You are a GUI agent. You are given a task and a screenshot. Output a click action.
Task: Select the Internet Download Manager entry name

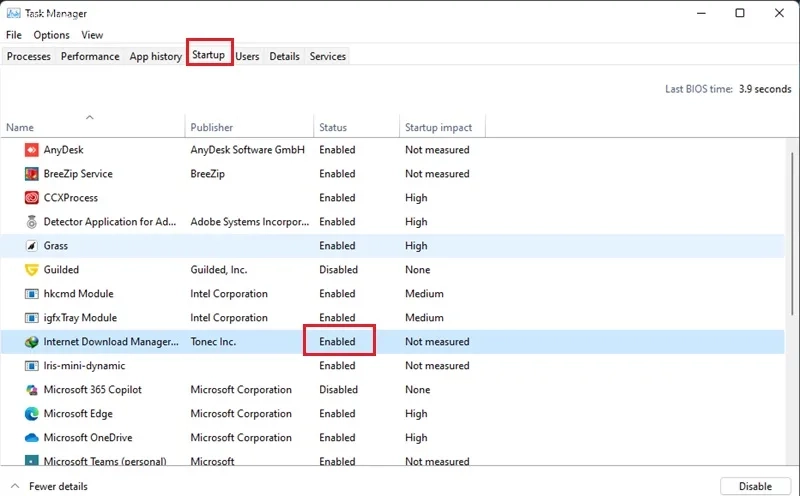click(111, 342)
